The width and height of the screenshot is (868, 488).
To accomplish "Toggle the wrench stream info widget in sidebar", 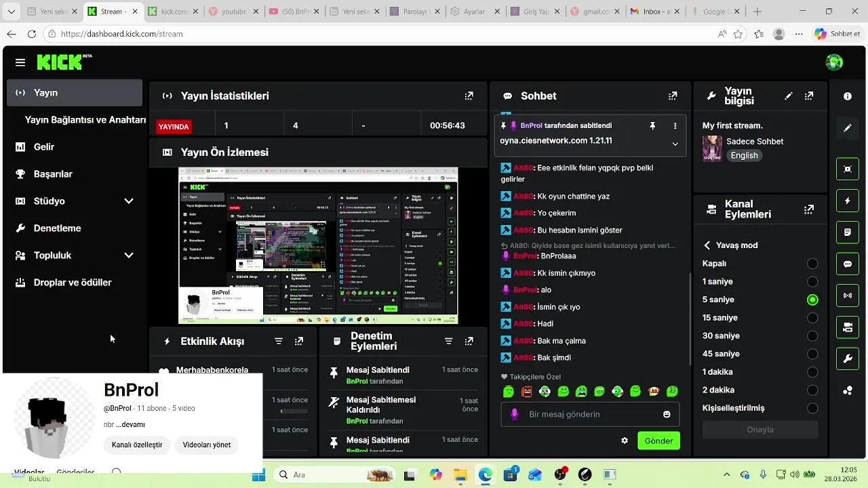I will coord(848,359).
